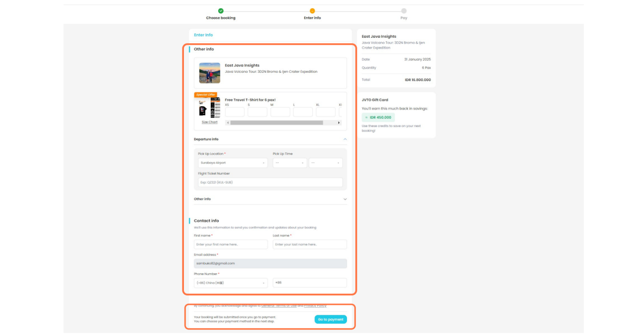Click the First name input field
The width and height of the screenshot is (644, 336).
(x=231, y=244)
